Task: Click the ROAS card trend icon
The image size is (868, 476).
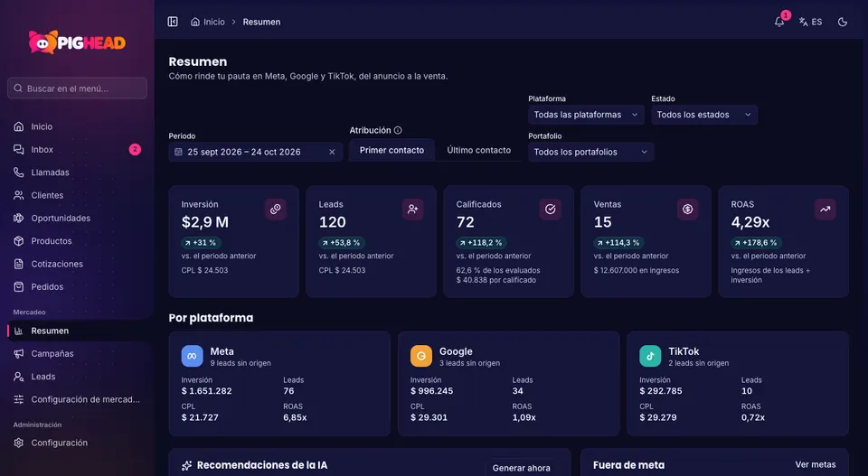Action: click(x=825, y=209)
